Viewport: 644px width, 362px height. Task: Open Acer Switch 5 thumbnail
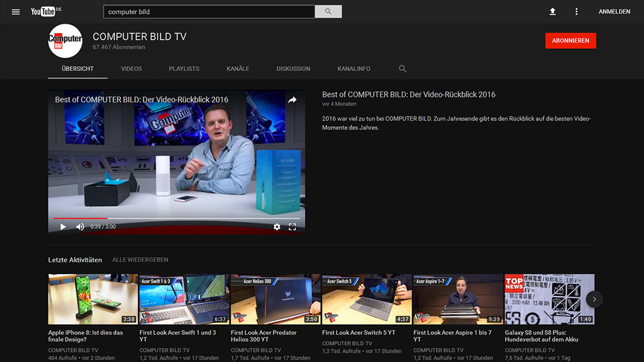367,299
